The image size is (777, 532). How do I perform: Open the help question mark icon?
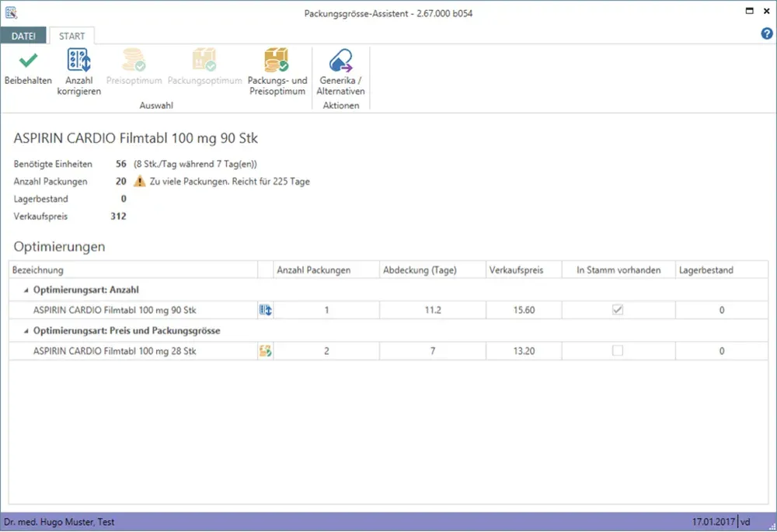point(767,33)
